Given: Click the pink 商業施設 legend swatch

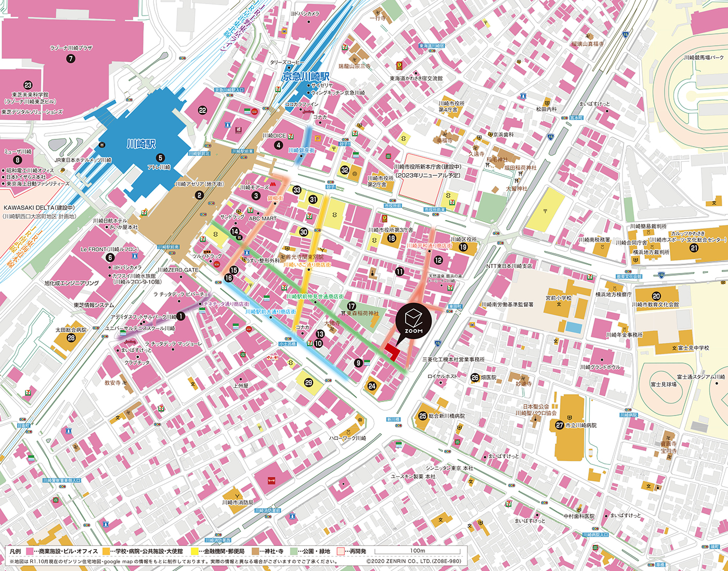Looking at the screenshot, I should pyautogui.click(x=30, y=551).
